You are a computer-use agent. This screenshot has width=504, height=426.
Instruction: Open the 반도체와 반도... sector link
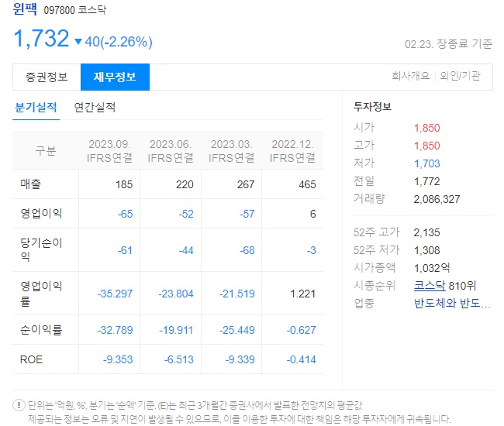[452, 303]
